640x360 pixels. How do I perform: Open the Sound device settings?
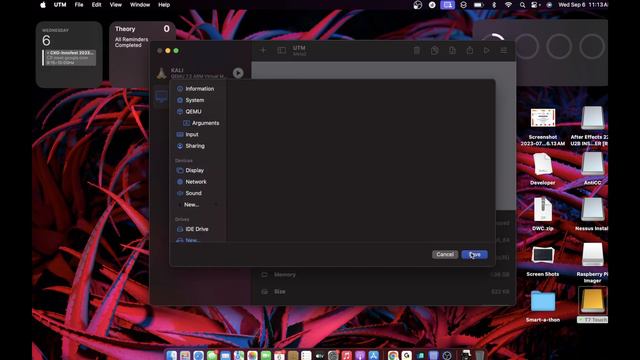pyautogui.click(x=189, y=193)
